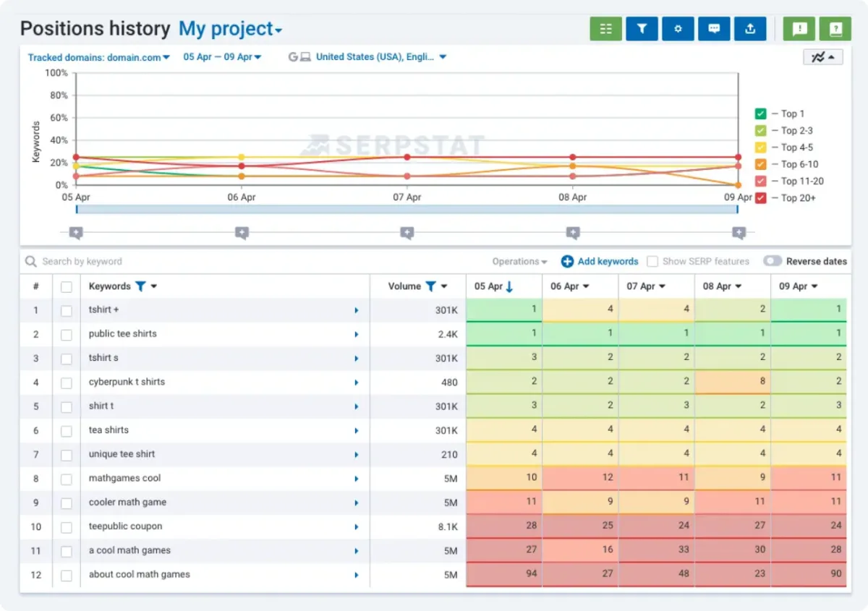Open the 09 Apr column dropdown
The image size is (868, 611).
click(814, 286)
